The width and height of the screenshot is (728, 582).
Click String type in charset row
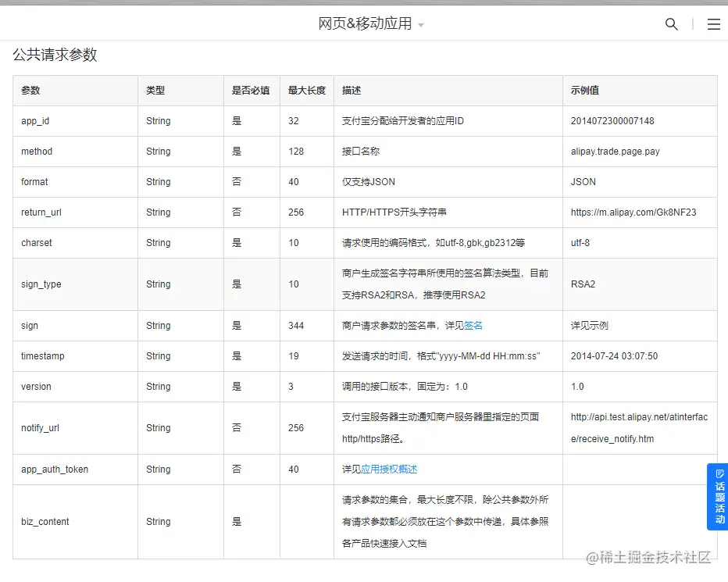159,243
